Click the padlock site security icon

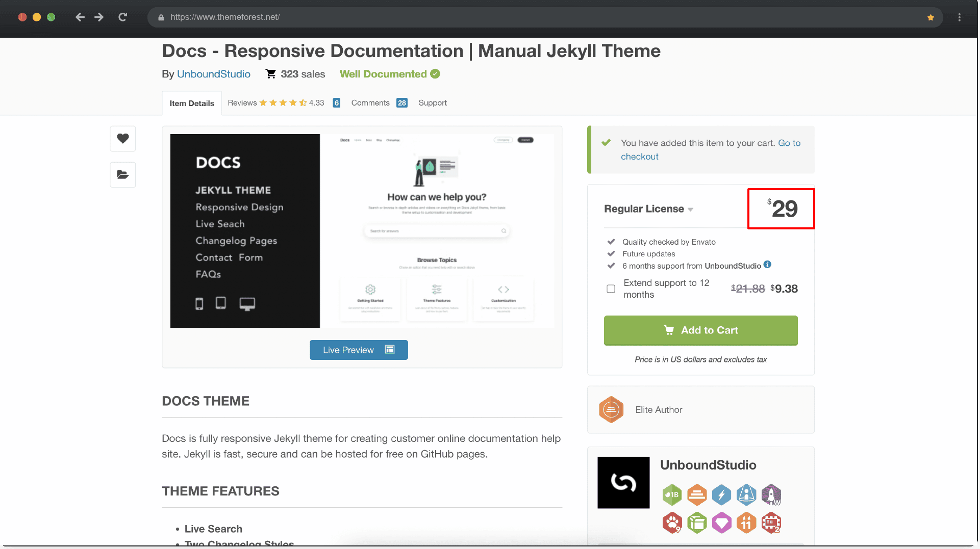(x=161, y=17)
